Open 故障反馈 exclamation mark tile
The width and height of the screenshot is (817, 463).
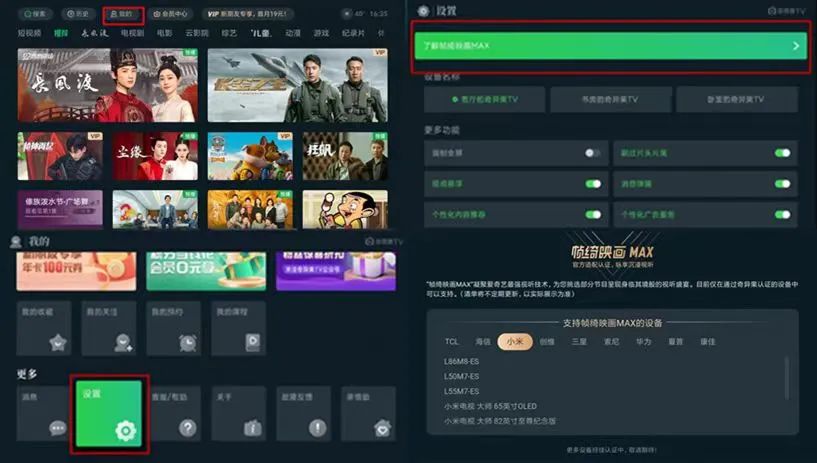click(x=304, y=414)
